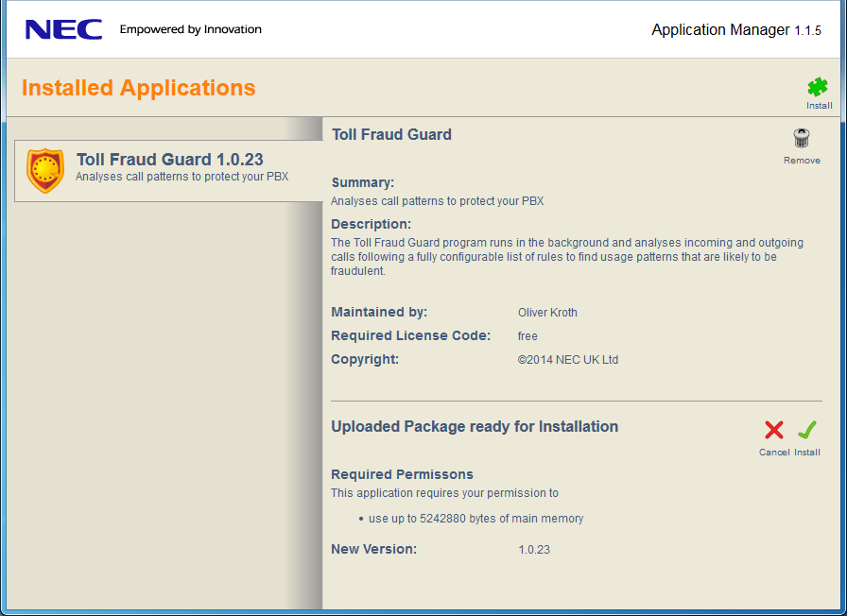The height and width of the screenshot is (616, 847).
Task: Click the Installed Applications heading
Action: point(138,88)
